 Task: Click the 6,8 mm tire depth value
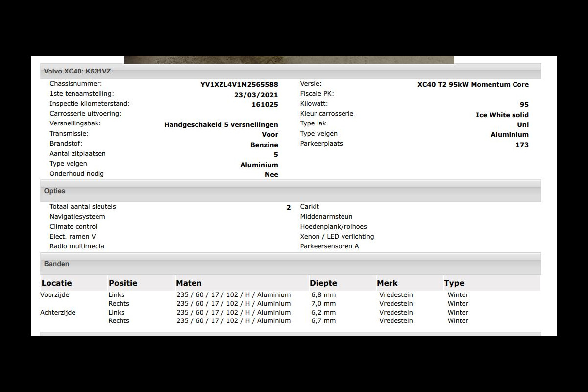[323, 294]
